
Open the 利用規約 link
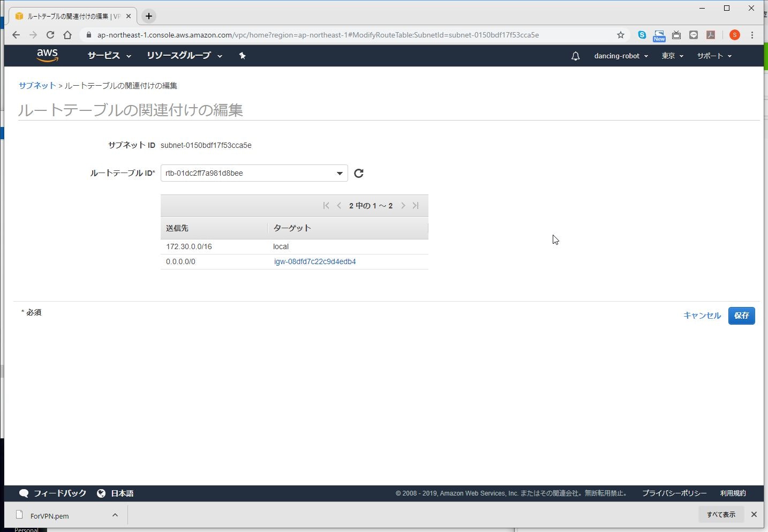click(x=733, y=493)
